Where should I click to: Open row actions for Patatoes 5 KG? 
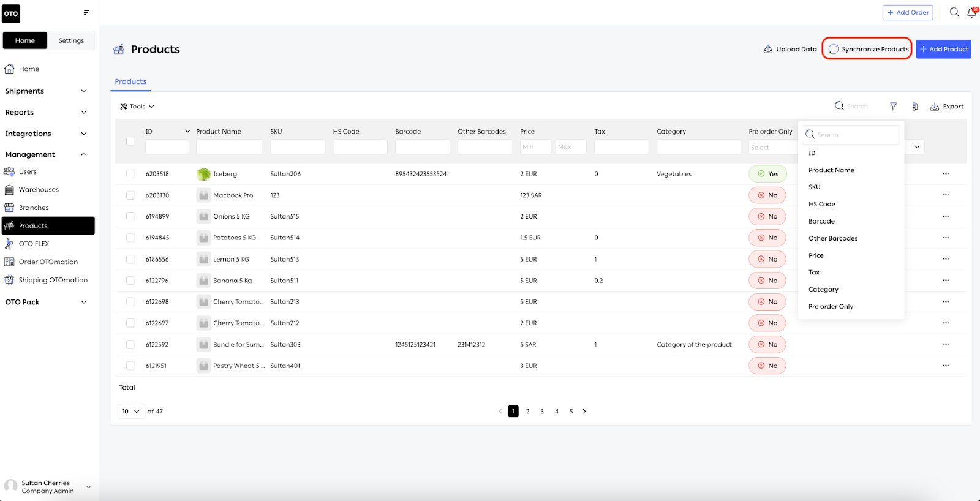coord(946,238)
